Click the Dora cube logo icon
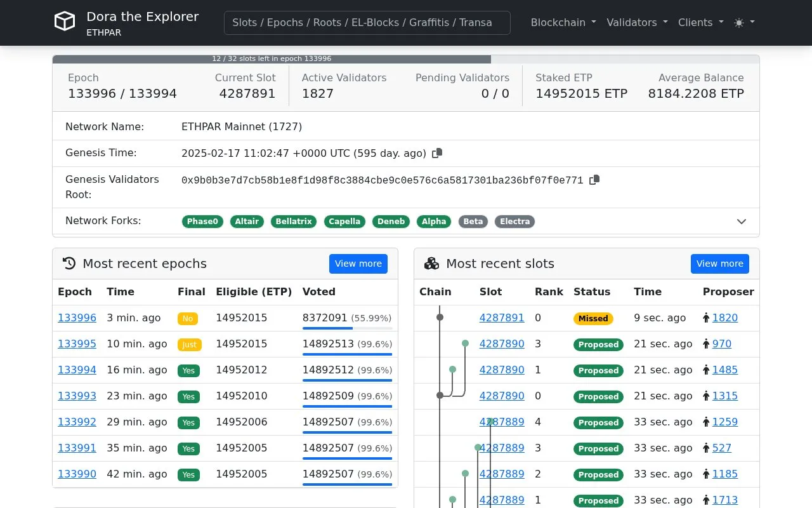812x508 pixels. pos(65,22)
